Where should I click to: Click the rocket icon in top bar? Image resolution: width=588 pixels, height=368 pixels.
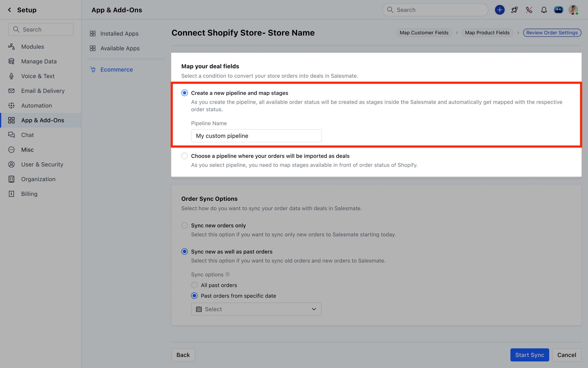pos(514,10)
